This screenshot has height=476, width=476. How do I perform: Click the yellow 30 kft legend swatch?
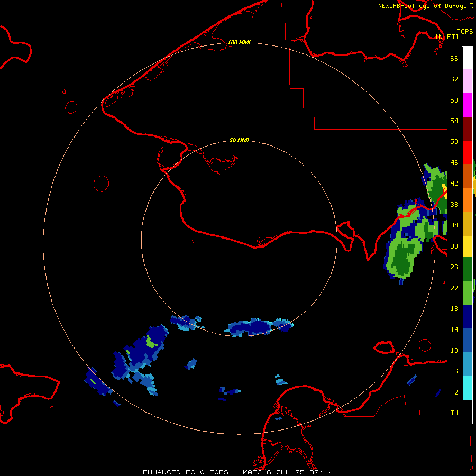467,246
